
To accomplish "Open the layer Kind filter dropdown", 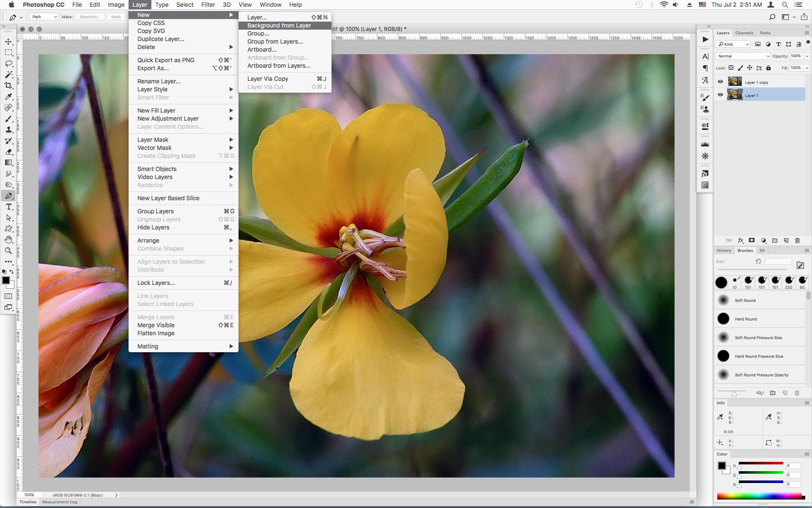I will [x=734, y=44].
